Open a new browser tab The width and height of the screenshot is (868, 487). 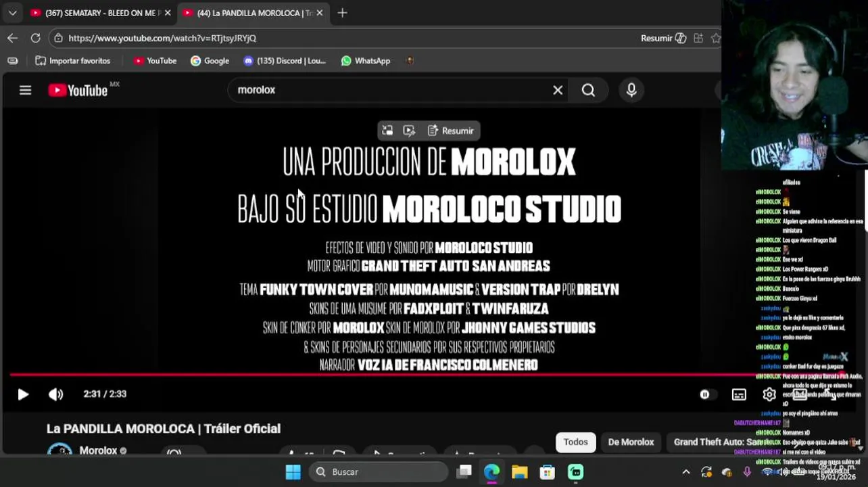[342, 13]
